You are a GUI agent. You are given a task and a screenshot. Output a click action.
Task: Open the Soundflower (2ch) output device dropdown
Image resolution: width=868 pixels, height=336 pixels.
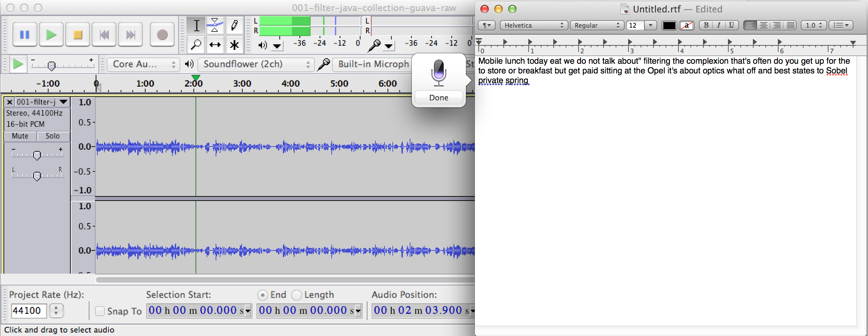pyautogui.click(x=256, y=64)
